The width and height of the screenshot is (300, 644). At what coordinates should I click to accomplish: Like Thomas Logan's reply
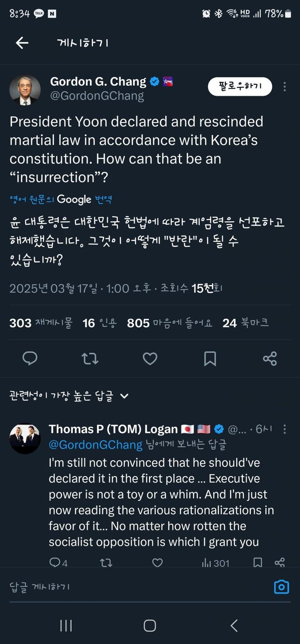tap(157, 562)
